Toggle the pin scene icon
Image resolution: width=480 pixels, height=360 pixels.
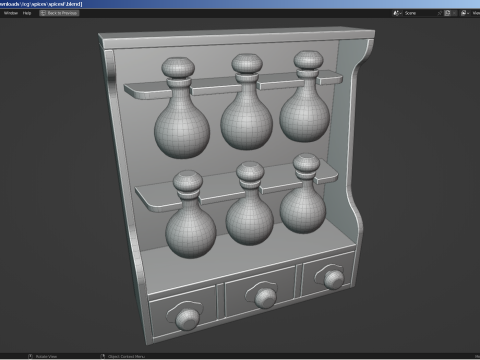440,13
